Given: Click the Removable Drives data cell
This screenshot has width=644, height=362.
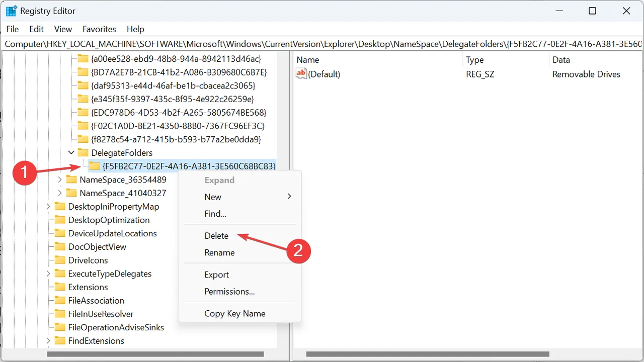Looking at the screenshot, I should click(x=586, y=74).
